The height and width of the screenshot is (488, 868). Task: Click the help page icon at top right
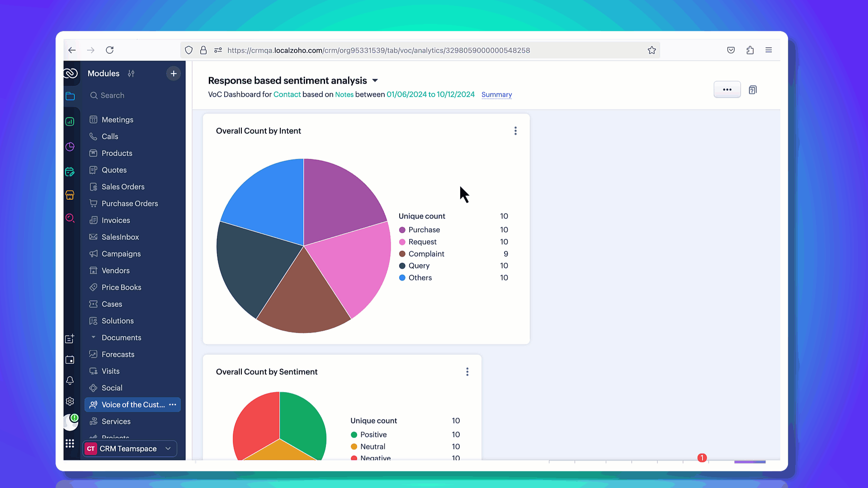coord(752,90)
